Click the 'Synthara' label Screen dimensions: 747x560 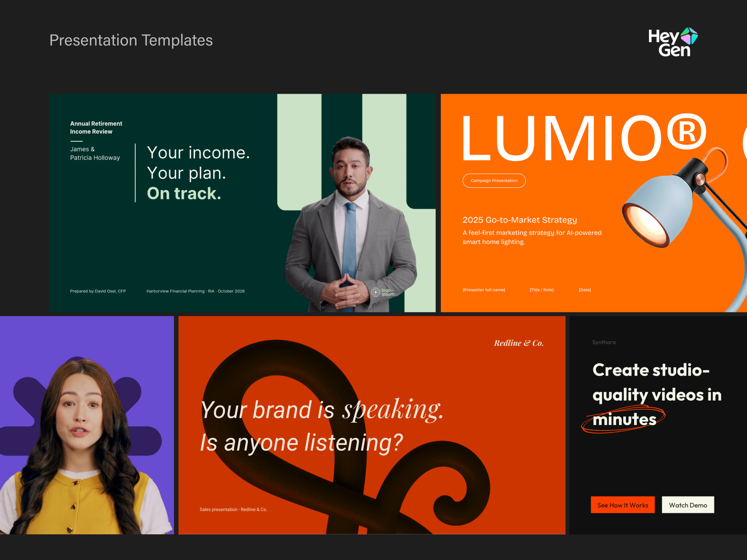tap(604, 342)
